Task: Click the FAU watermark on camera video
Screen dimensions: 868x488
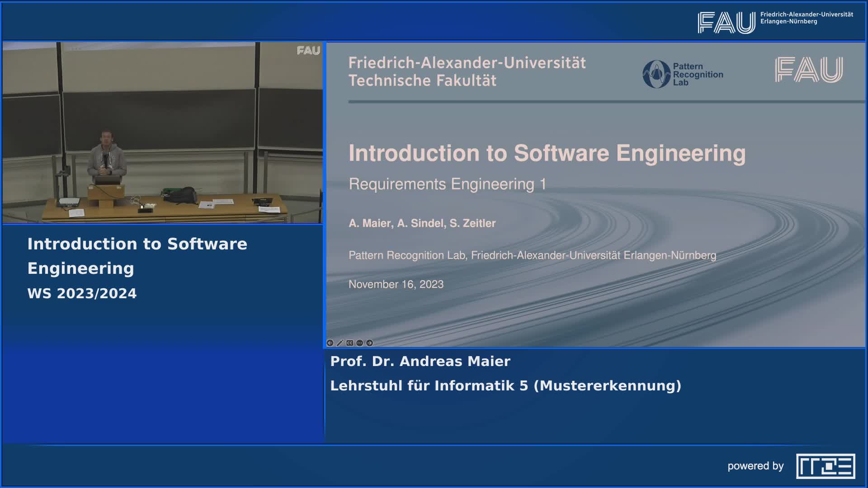Action: click(308, 51)
